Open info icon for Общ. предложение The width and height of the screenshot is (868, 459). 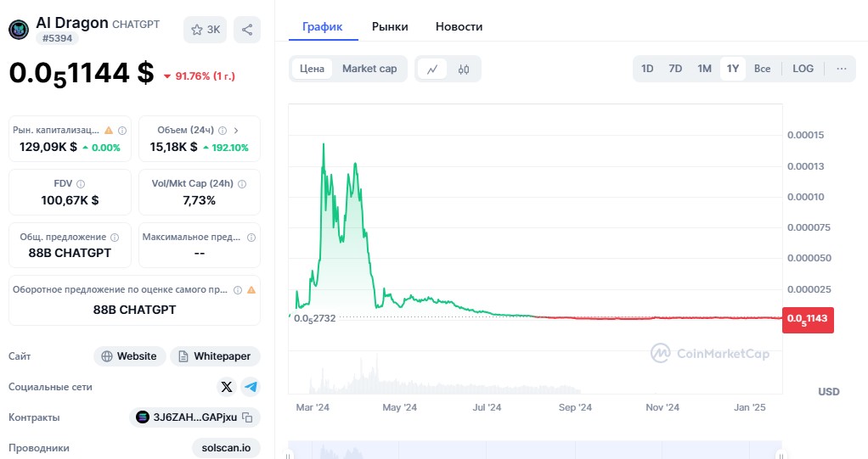[115, 238]
